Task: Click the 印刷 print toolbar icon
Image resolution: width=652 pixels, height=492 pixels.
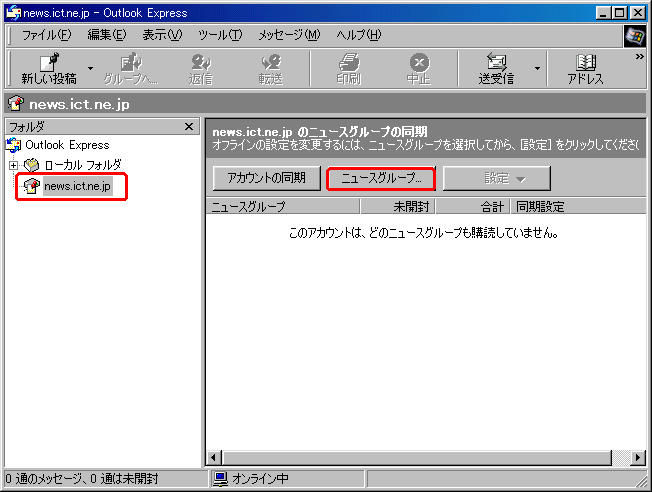Action: click(349, 69)
